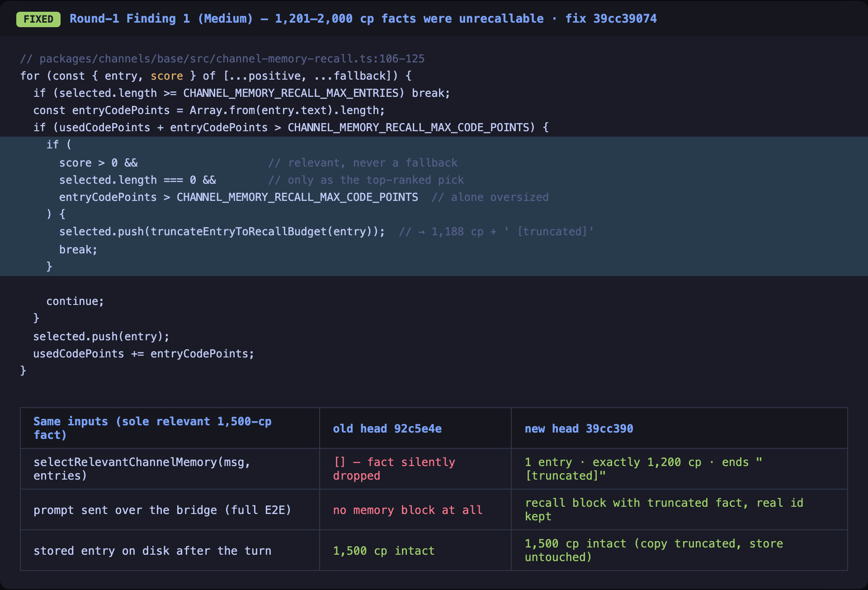Click the 'old head 92c5e4e' column header
Screen dimensions: 868x590
pos(415,428)
